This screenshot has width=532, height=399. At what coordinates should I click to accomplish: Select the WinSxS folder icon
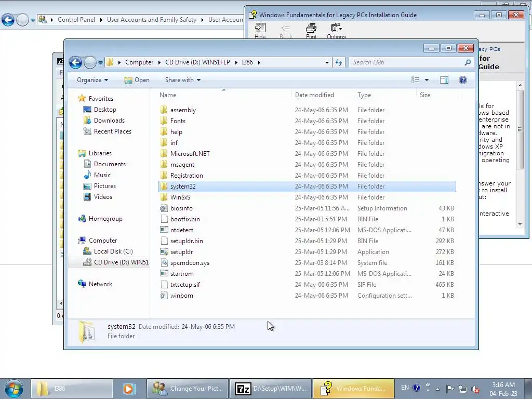coord(164,197)
